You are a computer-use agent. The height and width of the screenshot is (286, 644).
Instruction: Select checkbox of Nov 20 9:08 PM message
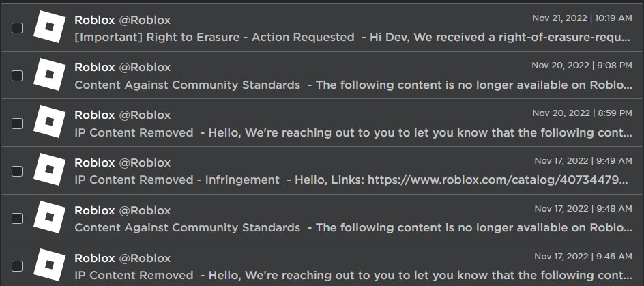17,76
